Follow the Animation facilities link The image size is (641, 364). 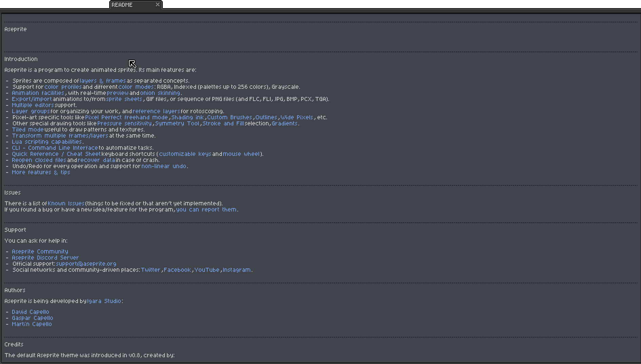pos(38,93)
